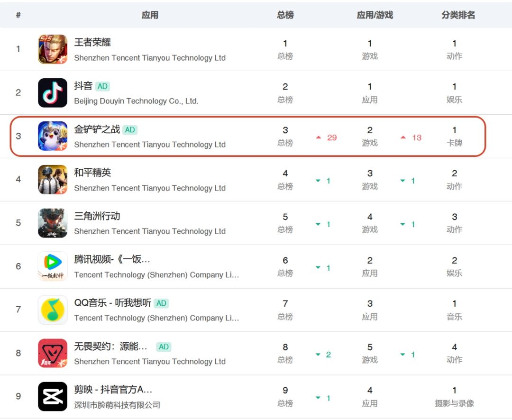Open publisher 深圳市脸萌科技有限公司
Screen dimensions: 512x420
(x=117, y=405)
